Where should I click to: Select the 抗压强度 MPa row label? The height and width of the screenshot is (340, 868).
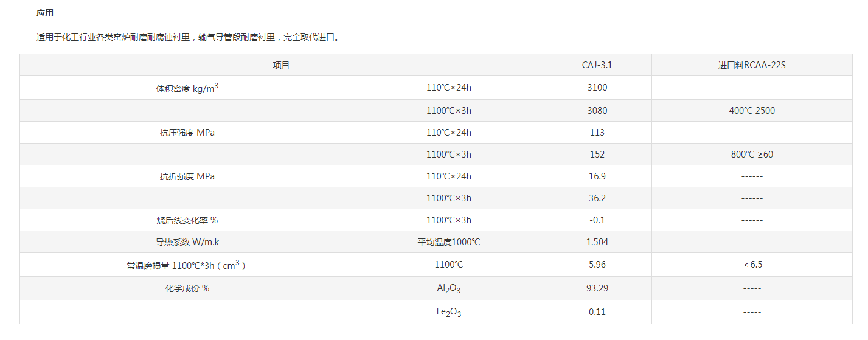click(187, 133)
